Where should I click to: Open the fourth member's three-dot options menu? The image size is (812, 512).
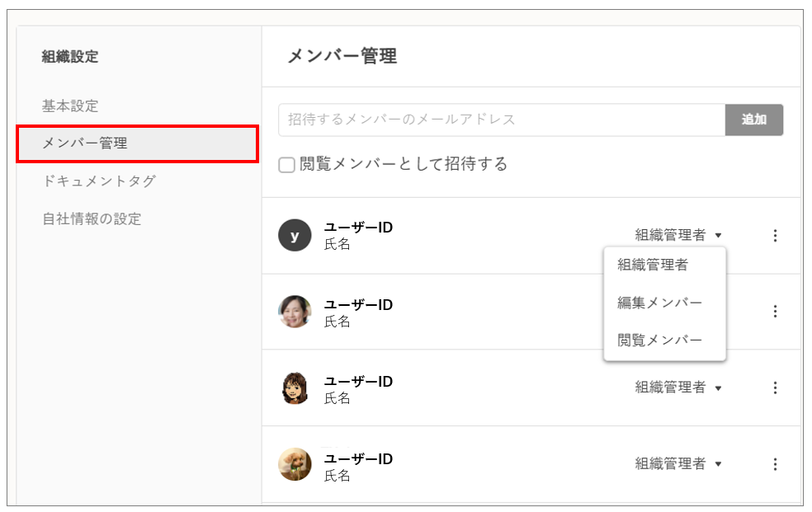pyautogui.click(x=774, y=464)
